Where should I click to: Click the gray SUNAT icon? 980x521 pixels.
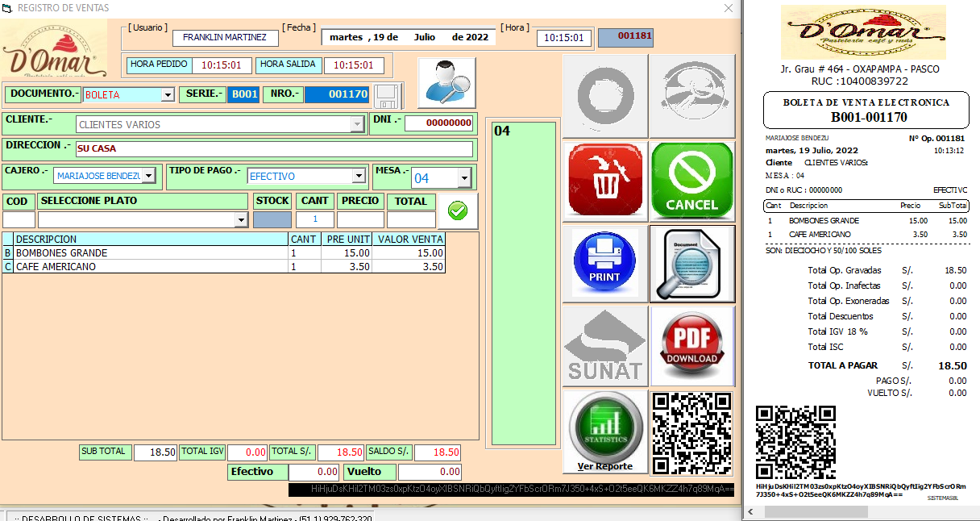click(x=606, y=345)
